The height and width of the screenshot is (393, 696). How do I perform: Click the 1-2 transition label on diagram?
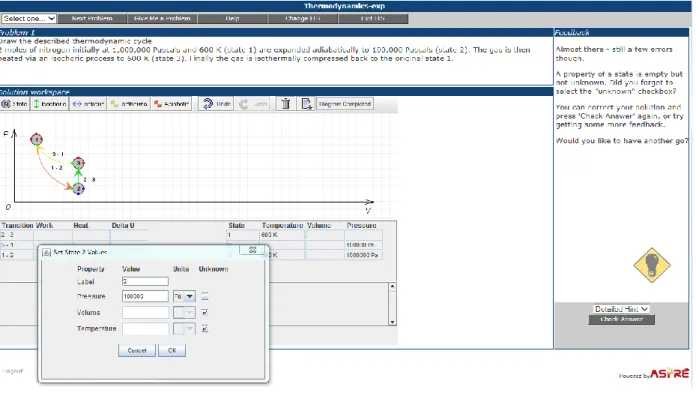point(57,168)
